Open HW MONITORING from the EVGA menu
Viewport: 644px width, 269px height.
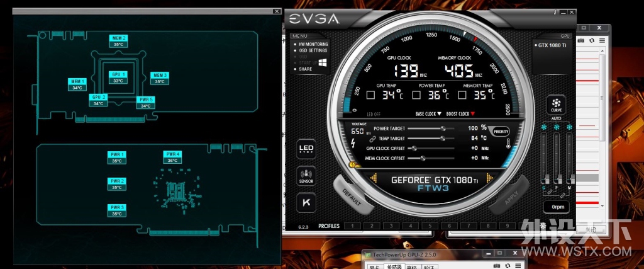(x=313, y=44)
